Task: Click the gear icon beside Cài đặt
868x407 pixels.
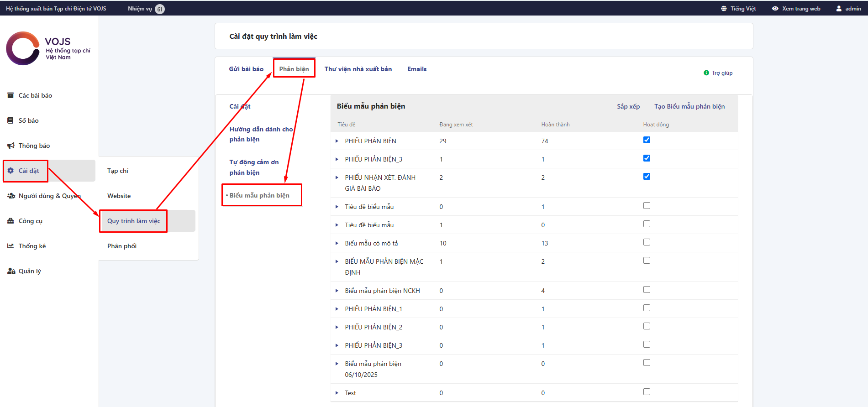Action: tap(11, 171)
